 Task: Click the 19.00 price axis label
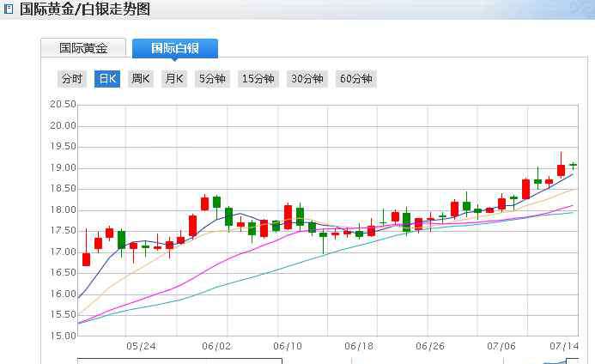63,167
